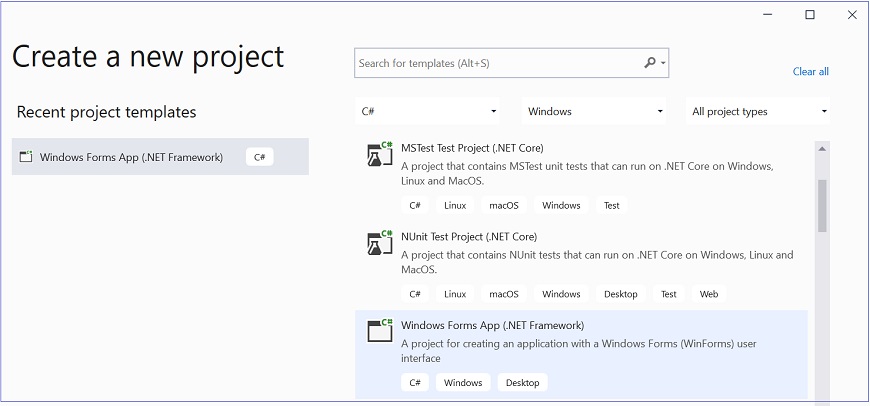Open the Windows platform filter dropdown
The width and height of the screenshot is (870, 406).
point(596,112)
